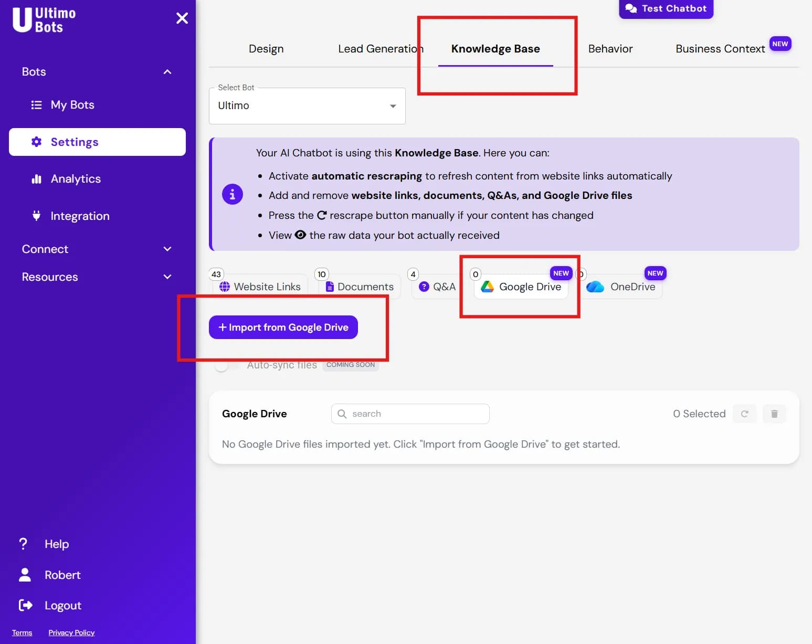Screen dimensions: 812x644
Task: Click the rescrape refresh icon
Action: 744,414
